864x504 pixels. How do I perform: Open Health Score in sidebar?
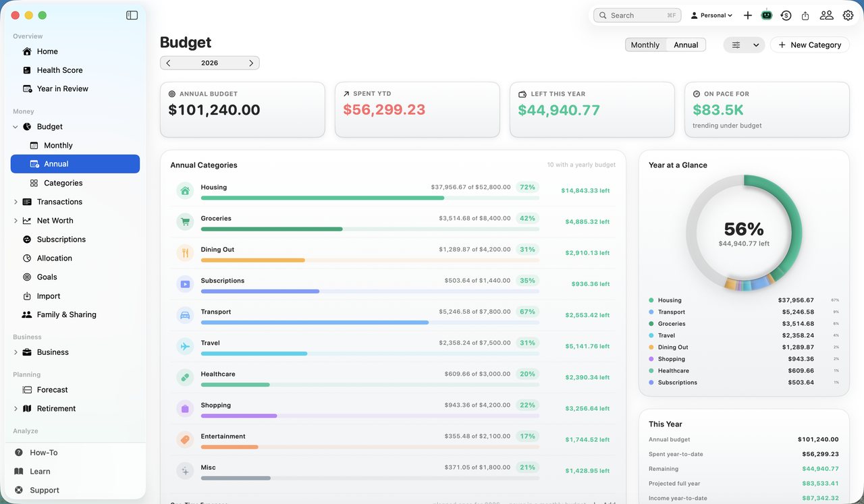tap(75, 70)
